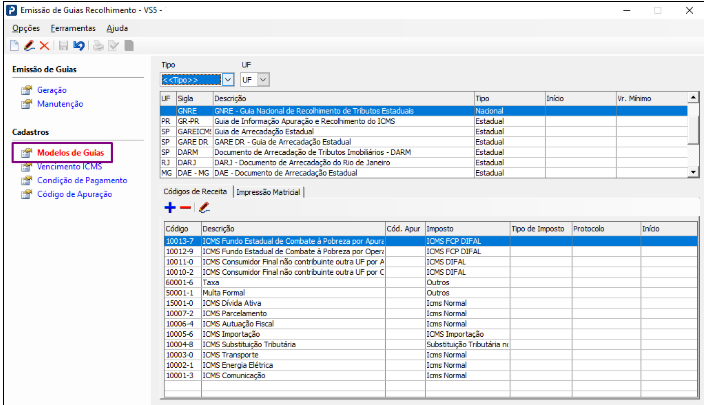Image resolution: width=704 pixels, height=405 pixels.
Task: Select the ICMS Energia Elétrica row
Action: pos(431,365)
